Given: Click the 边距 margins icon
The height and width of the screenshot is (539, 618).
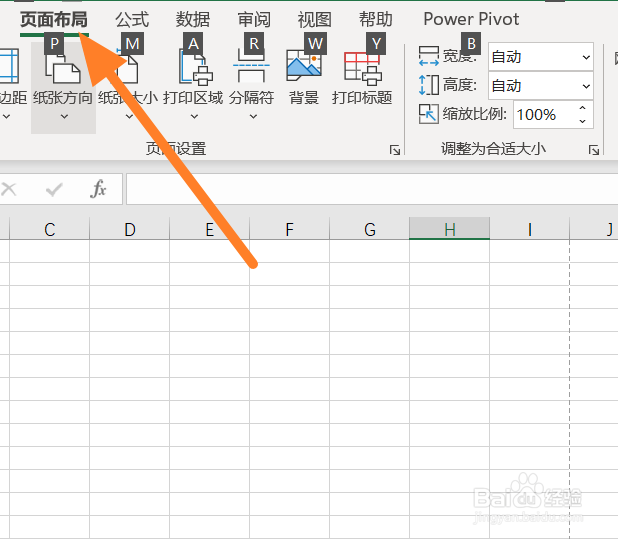Looking at the screenshot, I should pyautogui.click(x=9, y=66).
